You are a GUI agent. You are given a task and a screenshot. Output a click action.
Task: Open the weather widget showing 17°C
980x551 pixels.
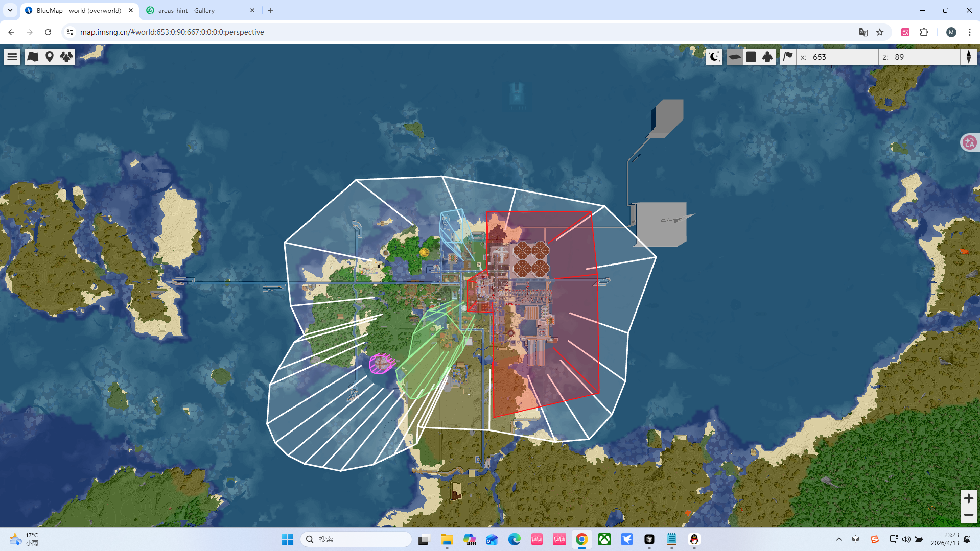coord(25,539)
